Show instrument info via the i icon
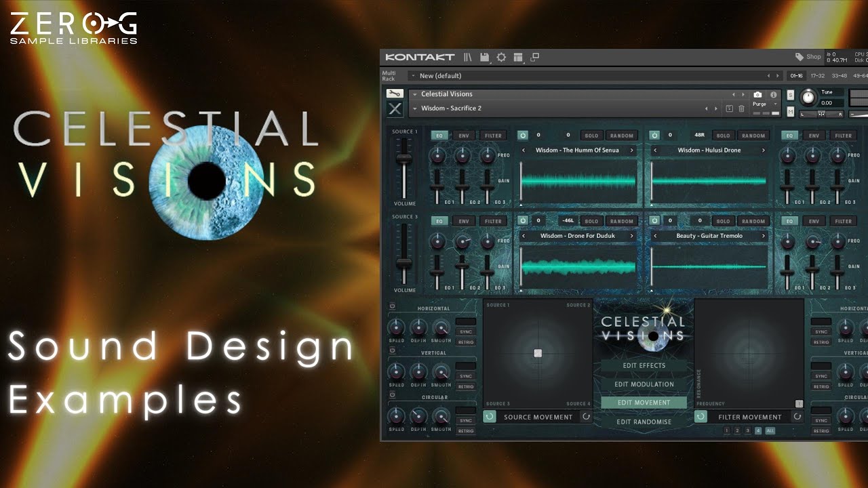 coord(773,95)
